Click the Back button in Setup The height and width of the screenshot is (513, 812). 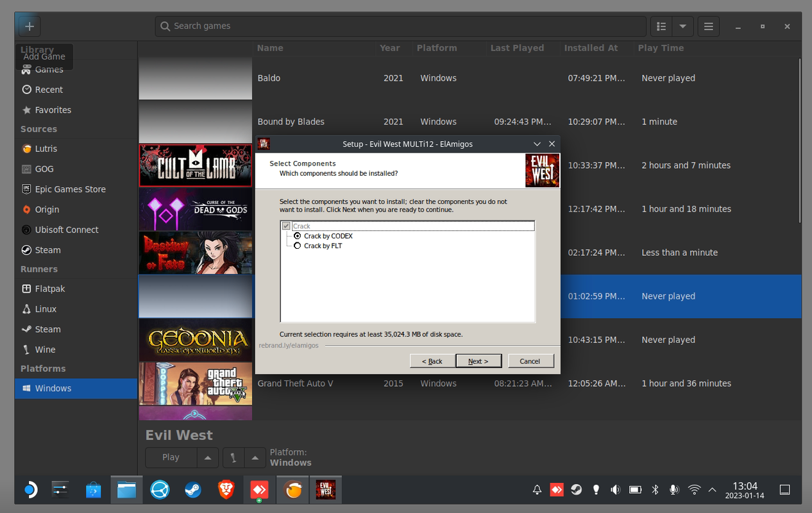(x=432, y=361)
